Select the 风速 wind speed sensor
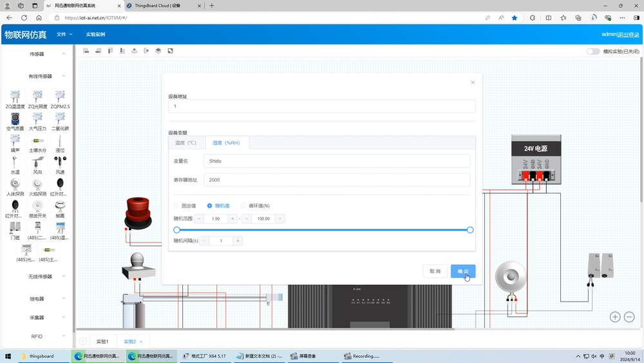Viewport: 644px width, 363px height. point(60,162)
